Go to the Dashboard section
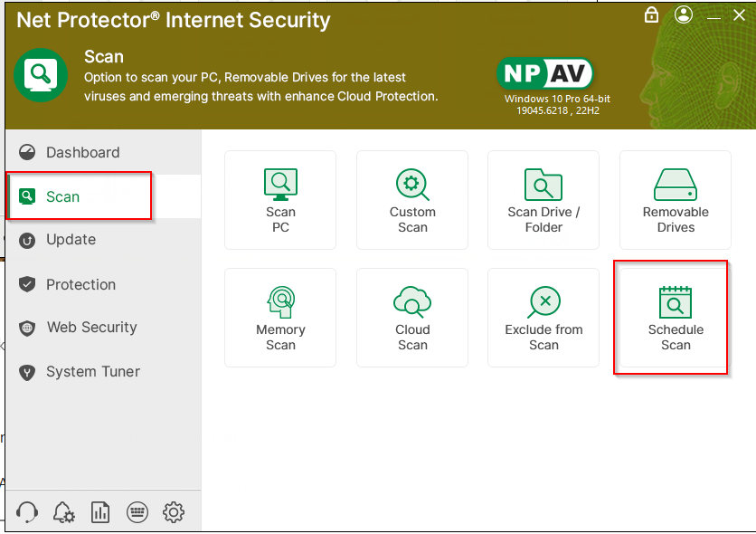The height and width of the screenshot is (534, 756). (82, 152)
